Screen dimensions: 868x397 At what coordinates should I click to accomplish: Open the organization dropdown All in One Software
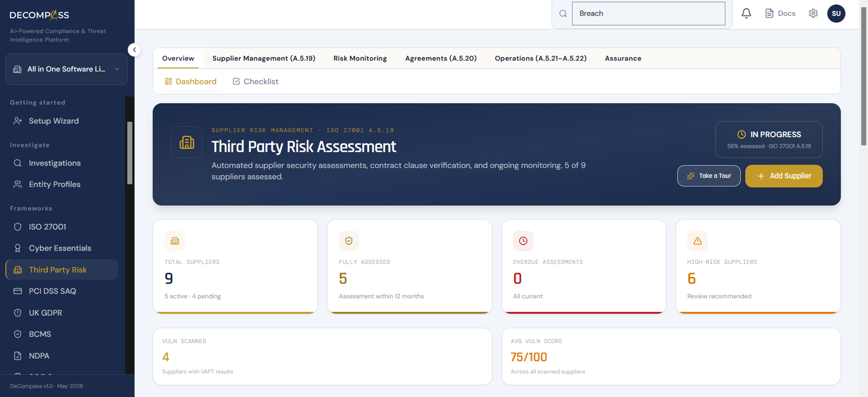[x=66, y=69]
